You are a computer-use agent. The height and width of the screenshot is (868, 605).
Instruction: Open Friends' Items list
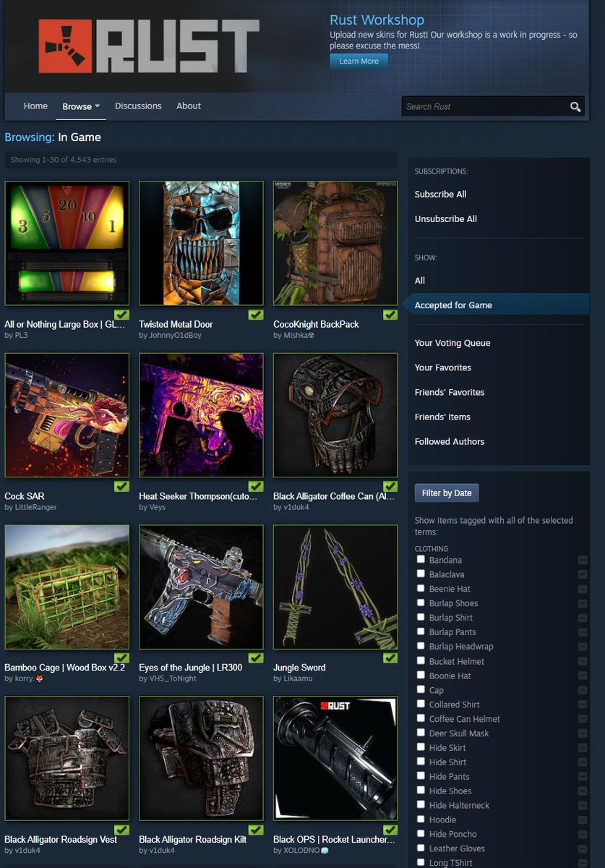point(442,417)
